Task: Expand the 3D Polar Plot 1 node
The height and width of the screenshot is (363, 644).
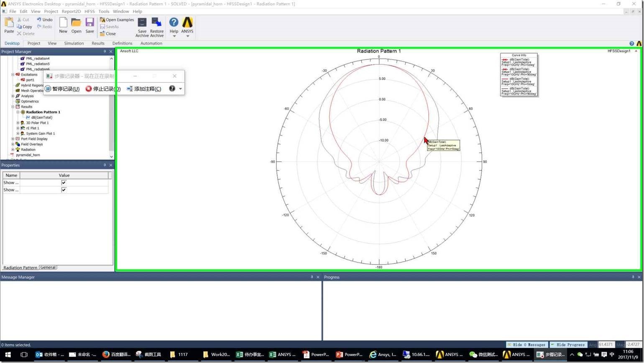Action: coord(18,123)
